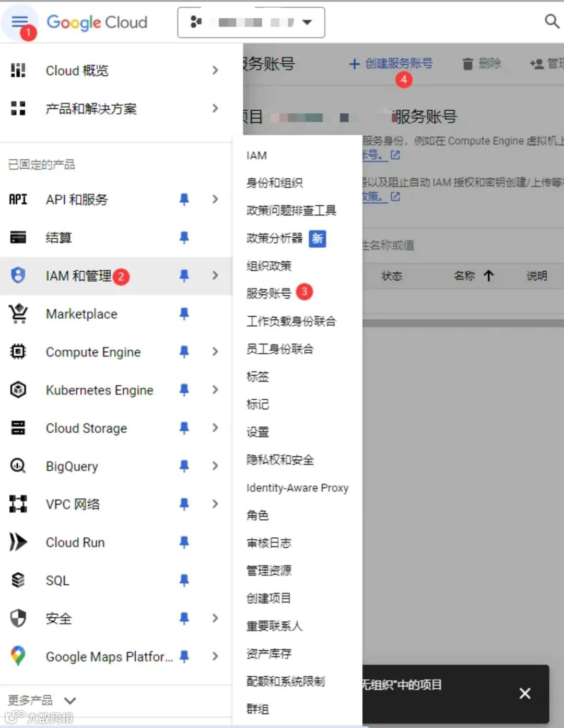Click the 删除 trash button

pos(481,64)
